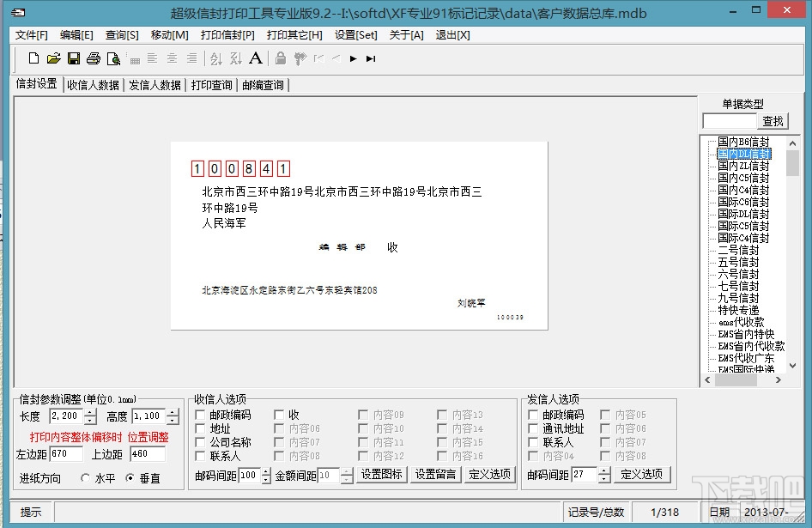This screenshot has height=528, width=812.
Task: Toggle the 通讯地址 checkbox
Action: pyautogui.click(x=533, y=428)
